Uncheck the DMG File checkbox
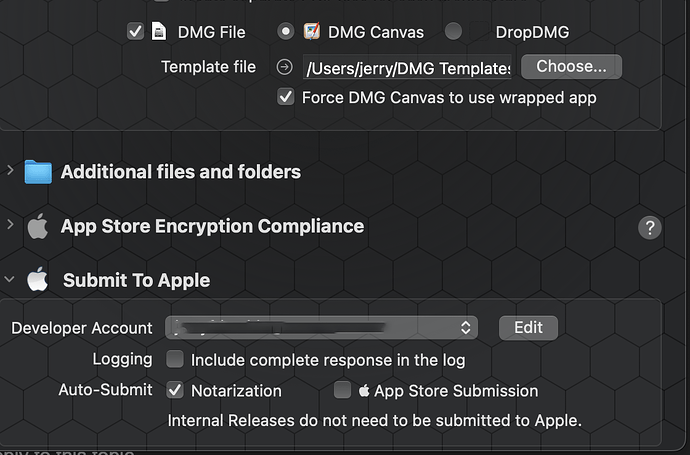 [x=135, y=32]
